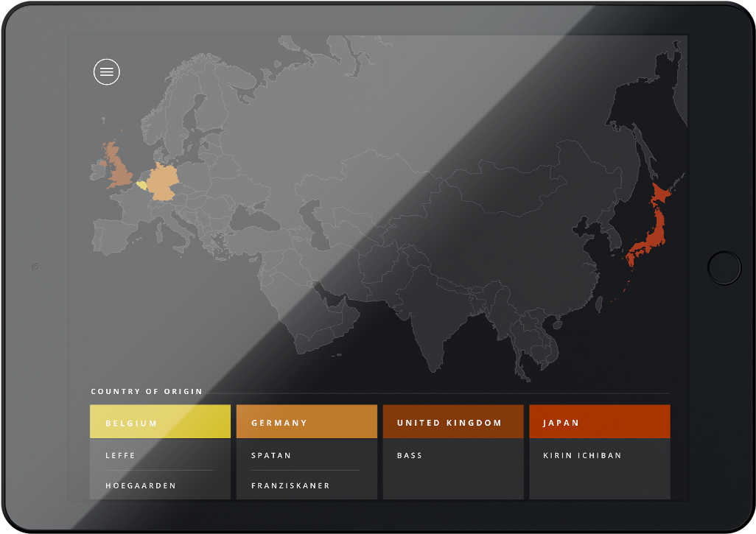
Task: Open the hamburger menu icon
Action: (x=107, y=71)
